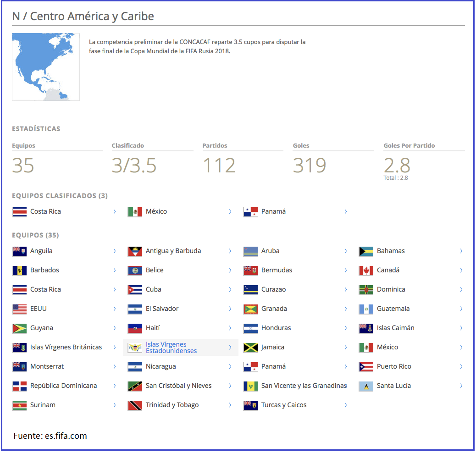Select the Curazao flag

click(250, 290)
